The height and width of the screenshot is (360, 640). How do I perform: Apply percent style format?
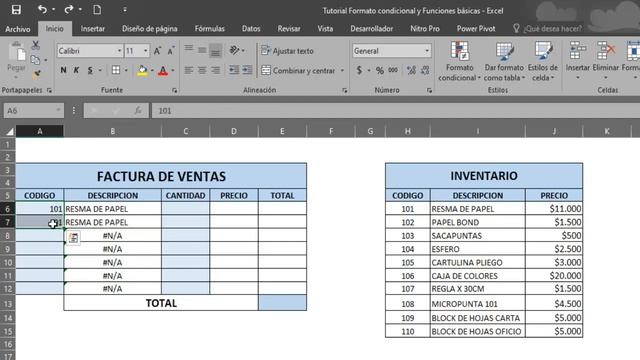point(380,70)
